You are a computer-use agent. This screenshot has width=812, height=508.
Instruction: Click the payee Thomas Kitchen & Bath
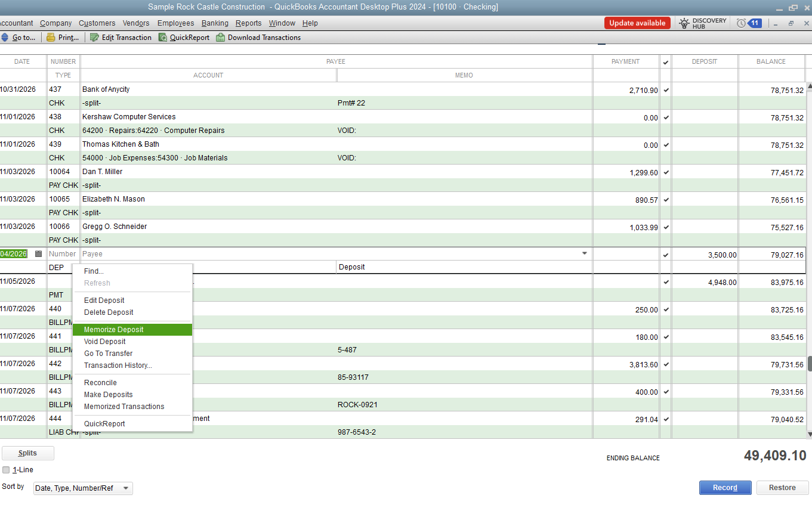(121, 144)
